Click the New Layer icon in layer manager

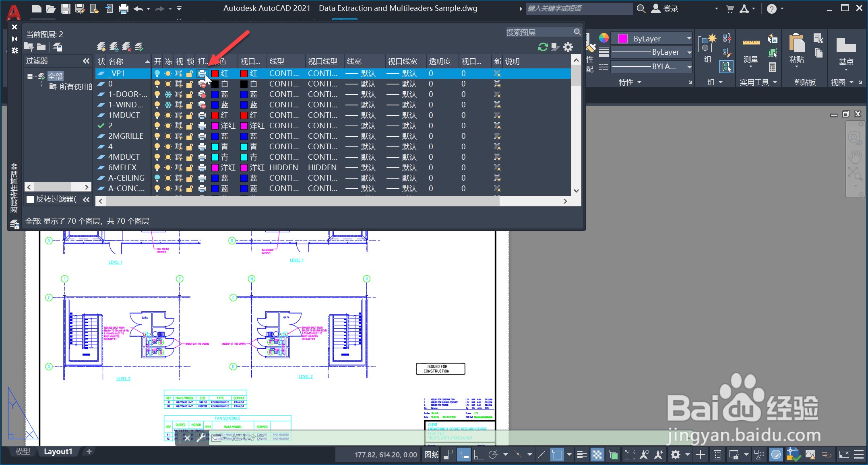101,47
